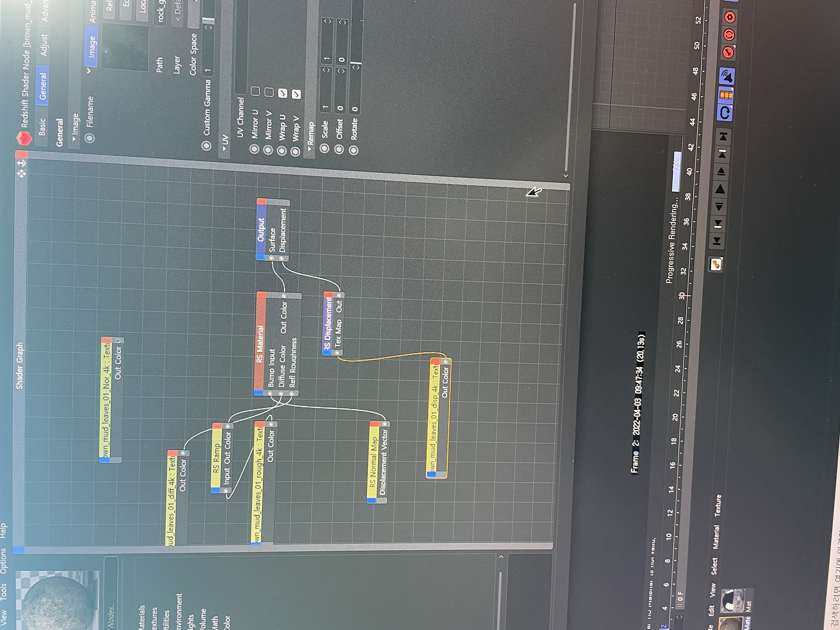Image resolution: width=840 pixels, height=630 pixels.
Task: Click the red Record Active Objects key icon
Action: coord(728,52)
